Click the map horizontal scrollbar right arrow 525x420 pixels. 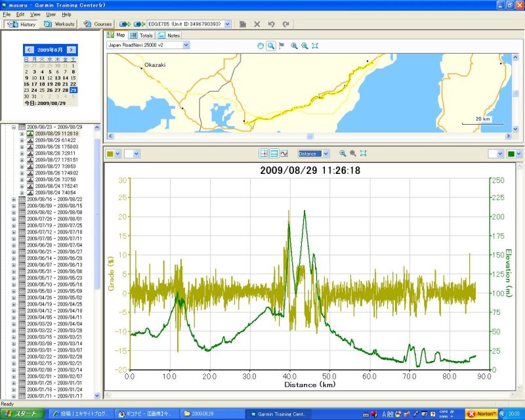coord(509,136)
